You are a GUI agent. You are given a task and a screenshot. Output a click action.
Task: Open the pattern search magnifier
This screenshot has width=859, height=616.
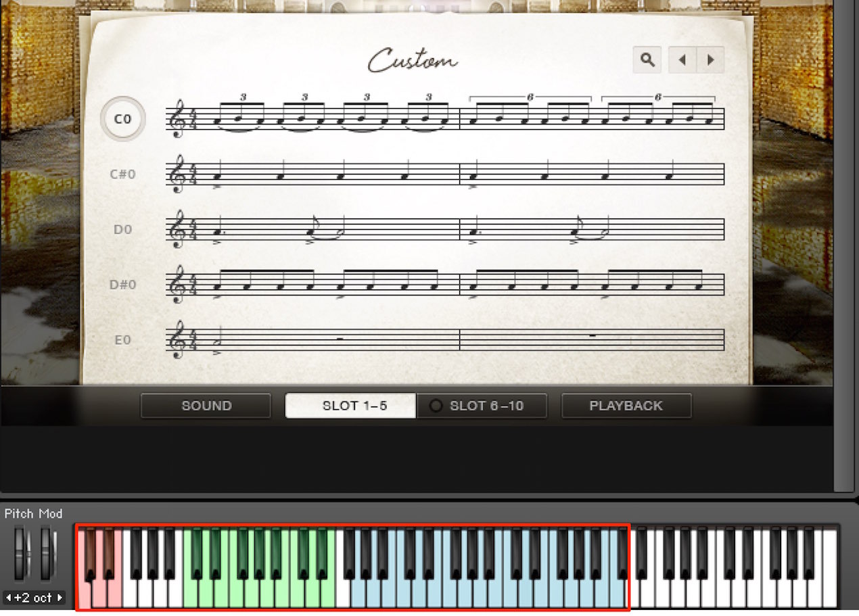pos(647,60)
